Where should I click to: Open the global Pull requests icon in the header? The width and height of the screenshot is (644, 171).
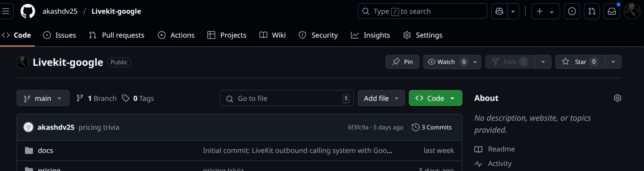coord(592,11)
